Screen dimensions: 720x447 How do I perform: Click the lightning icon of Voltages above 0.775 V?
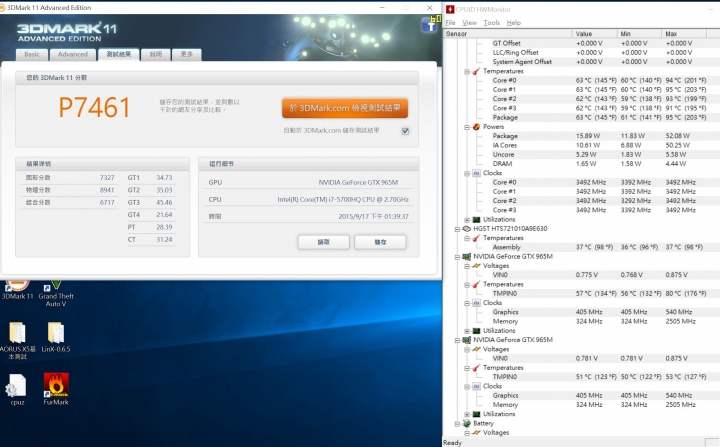pyautogui.click(x=476, y=266)
